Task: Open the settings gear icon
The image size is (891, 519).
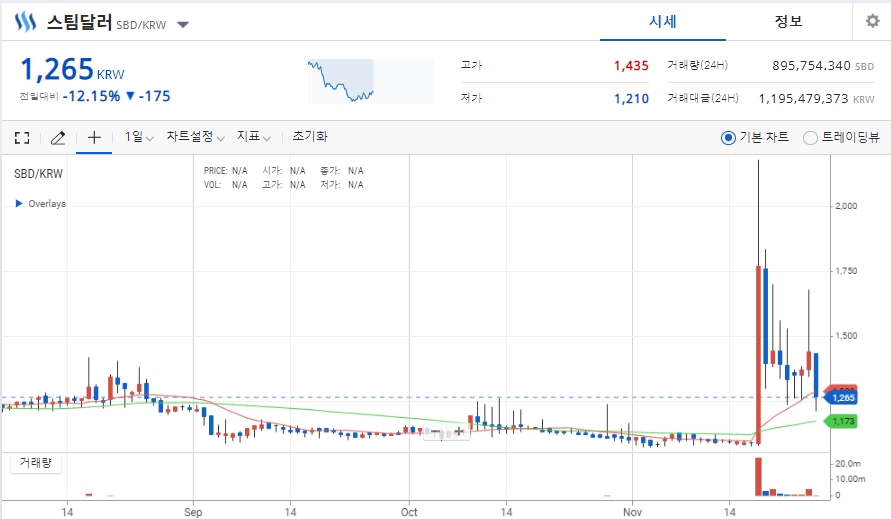Action: click(x=872, y=22)
